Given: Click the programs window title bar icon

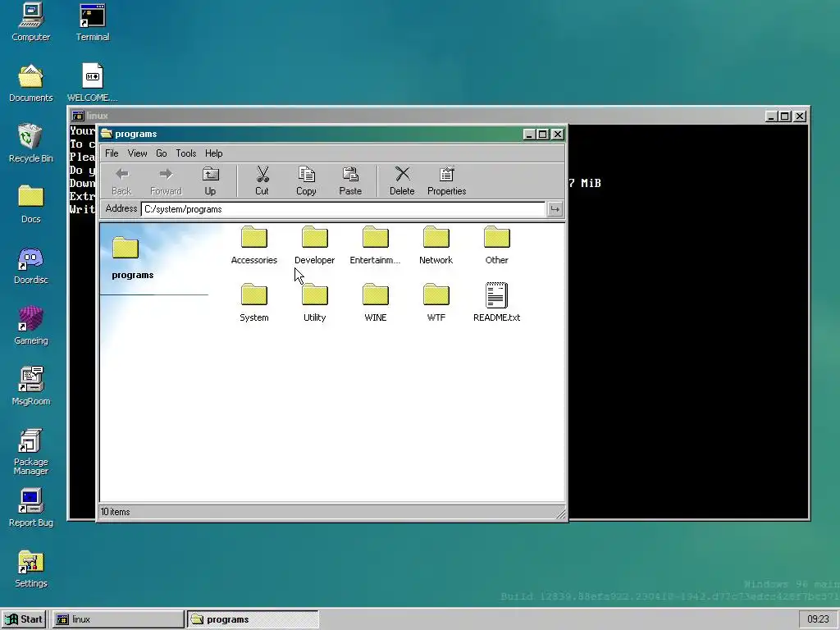Looking at the screenshot, I should (x=107, y=134).
